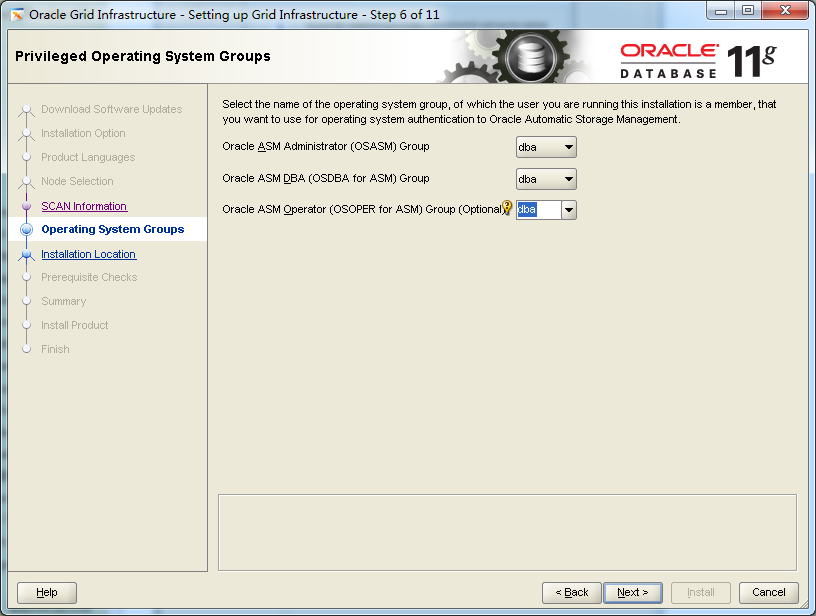Close the Oracle Grid Infrastructure window
Image resolution: width=816 pixels, height=616 pixels.
pyautogui.click(x=785, y=11)
